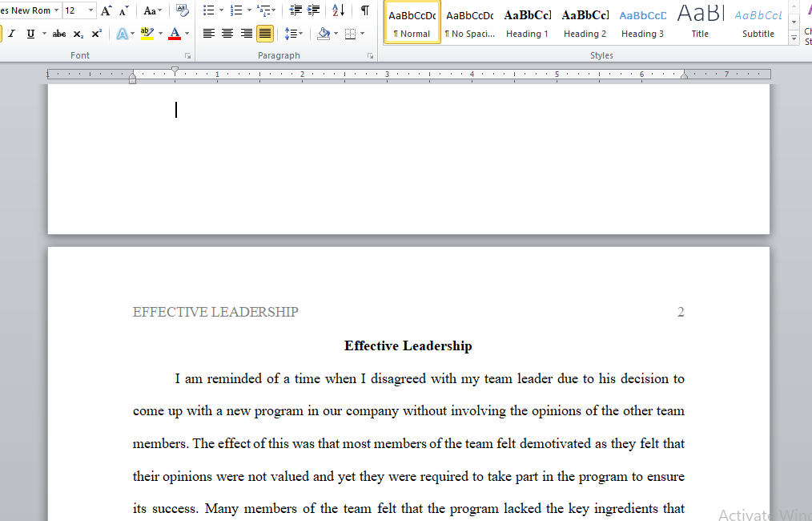
Task: Click the bold Effective Leadership title
Action: (408, 345)
